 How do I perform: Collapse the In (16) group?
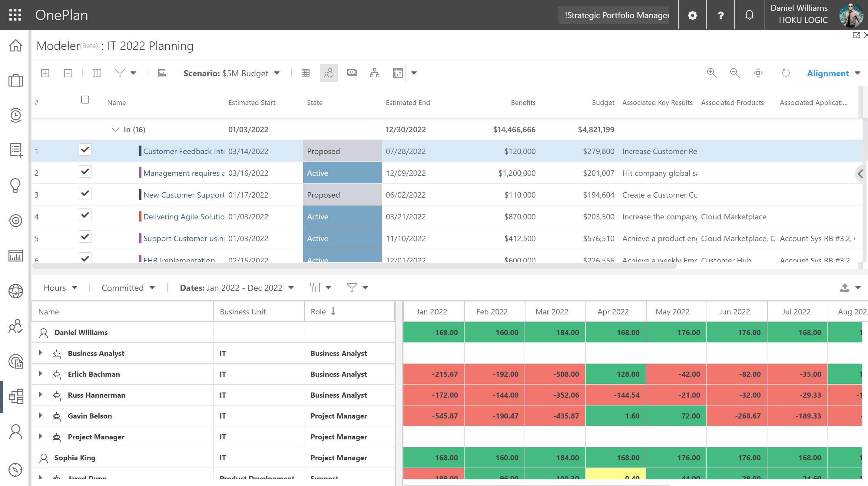115,129
